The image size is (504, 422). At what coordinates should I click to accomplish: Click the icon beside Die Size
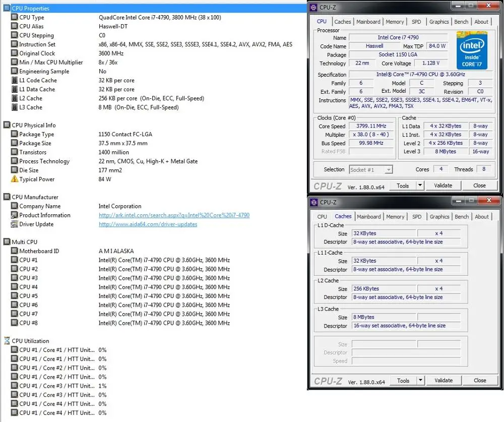(x=15, y=170)
